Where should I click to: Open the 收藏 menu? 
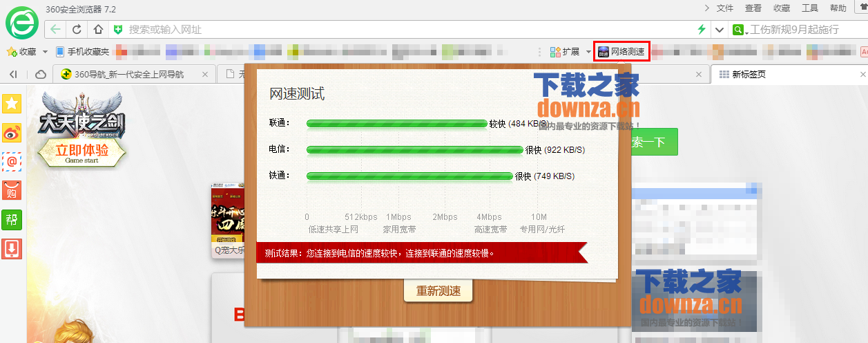[782, 8]
